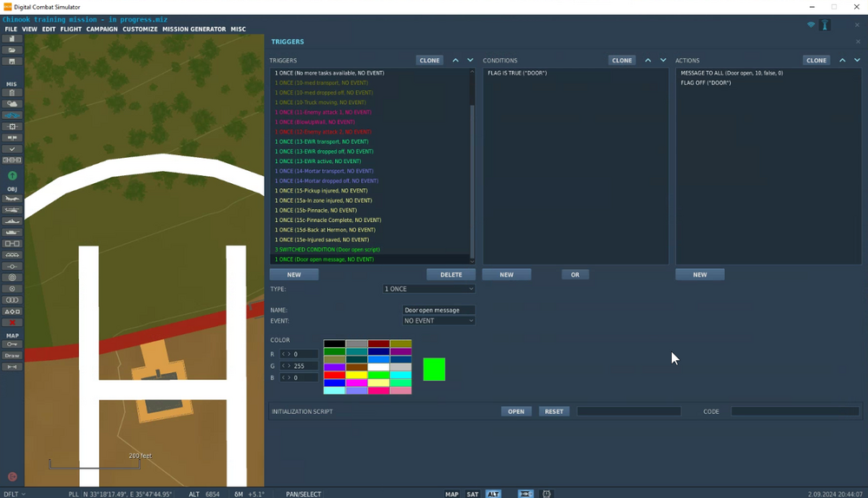Select the ship group placement tool
The width and height of the screenshot is (868, 498).
[x=11, y=221]
